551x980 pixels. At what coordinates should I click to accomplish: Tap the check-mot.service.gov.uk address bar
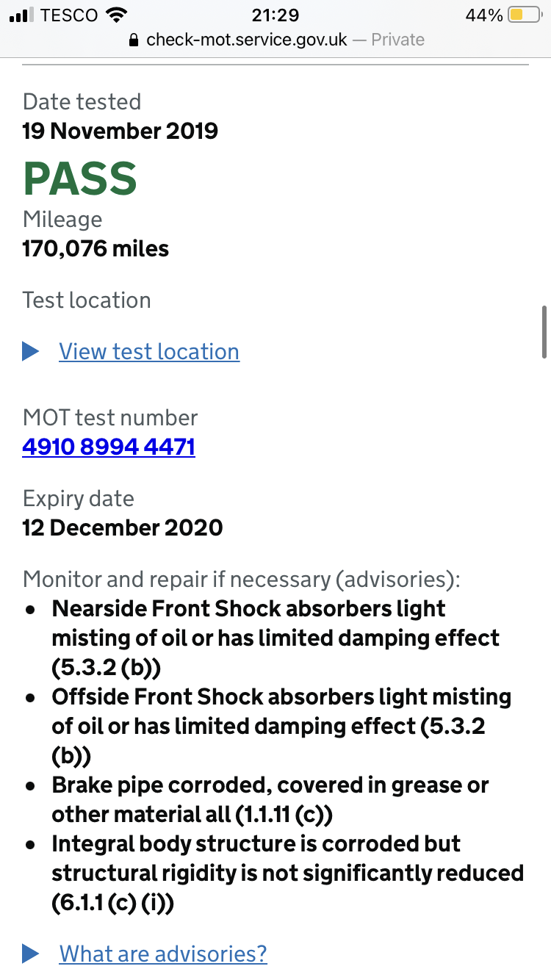click(247, 40)
